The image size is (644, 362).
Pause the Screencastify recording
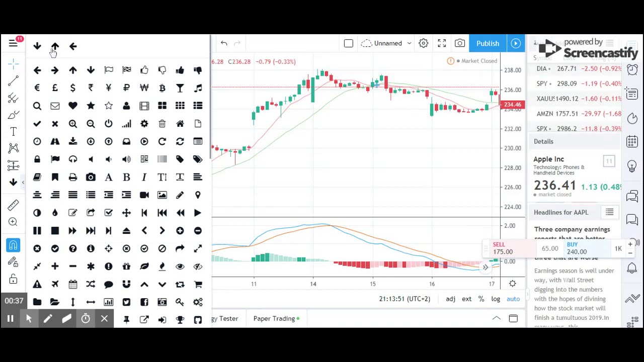(10, 319)
